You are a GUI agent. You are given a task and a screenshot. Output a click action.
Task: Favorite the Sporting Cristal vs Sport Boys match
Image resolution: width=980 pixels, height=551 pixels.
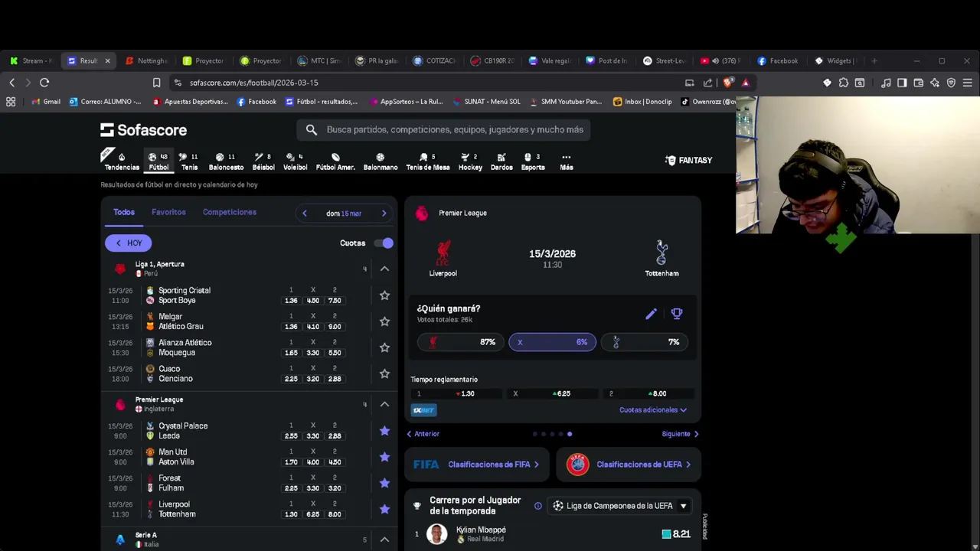pyautogui.click(x=384, y=295)
